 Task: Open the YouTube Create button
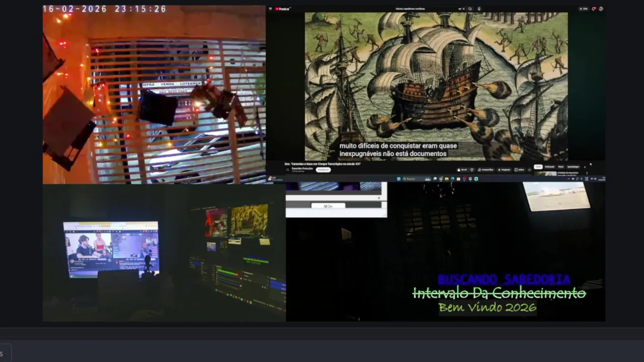[x=583, y=9]
